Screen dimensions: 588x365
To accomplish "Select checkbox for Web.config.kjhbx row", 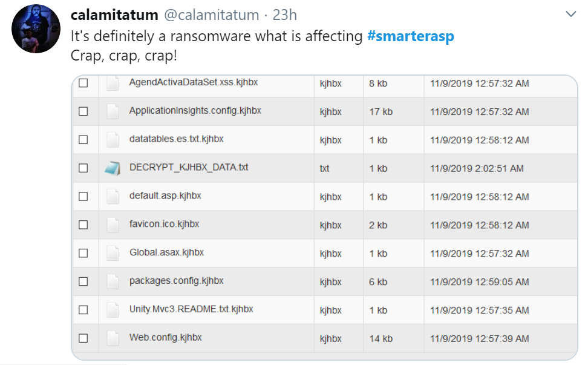I will 83,338.
